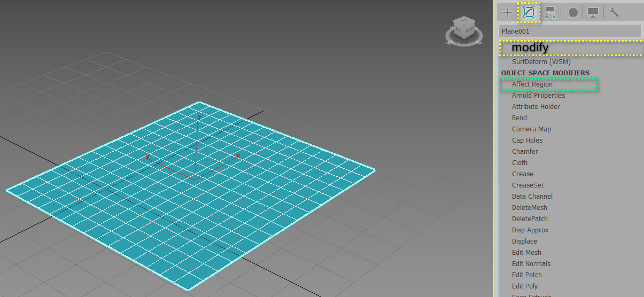
Task: Select the Crease modifier
Action: coord(523,174)
